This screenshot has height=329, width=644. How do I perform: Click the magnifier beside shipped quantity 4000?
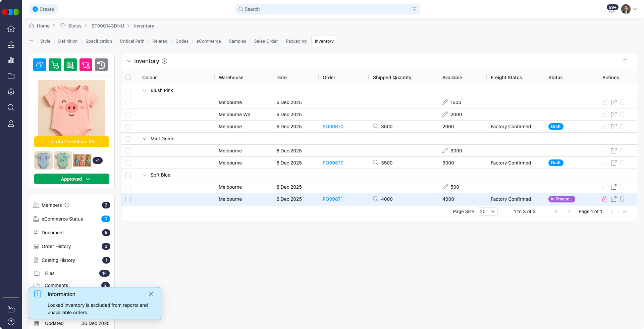click(x=376, y=199)
